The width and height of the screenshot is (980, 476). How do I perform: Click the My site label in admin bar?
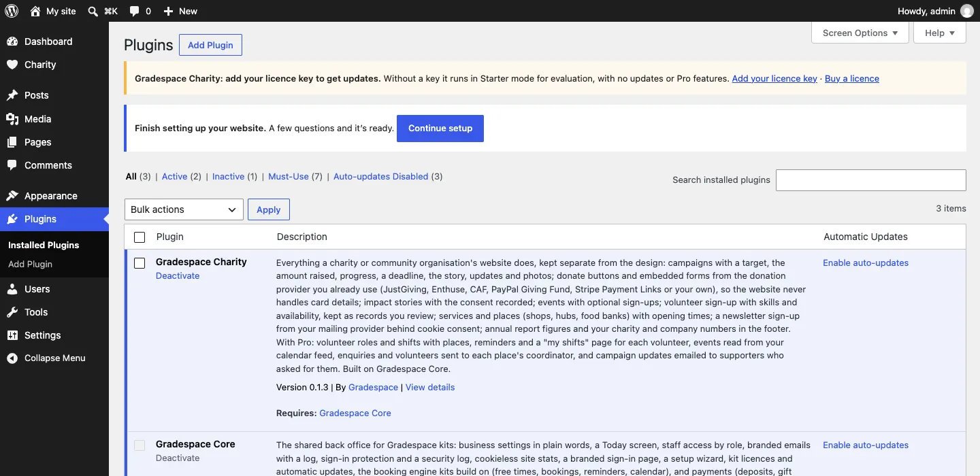click(x=61, y=11)
